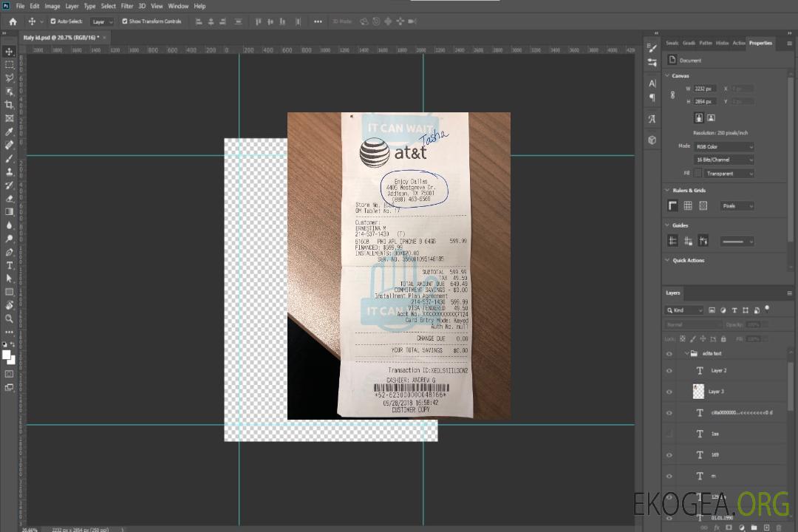The height and width of the screenshot is (532, 798).
Task: Select the Clone Stamp tool
Action: 9,172
